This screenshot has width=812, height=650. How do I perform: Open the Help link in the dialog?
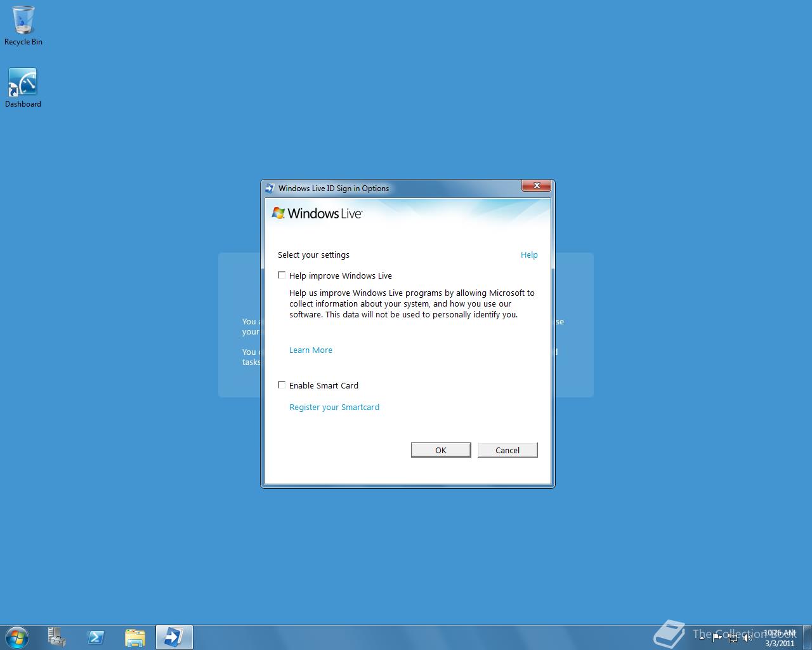(x=529, y=255)
